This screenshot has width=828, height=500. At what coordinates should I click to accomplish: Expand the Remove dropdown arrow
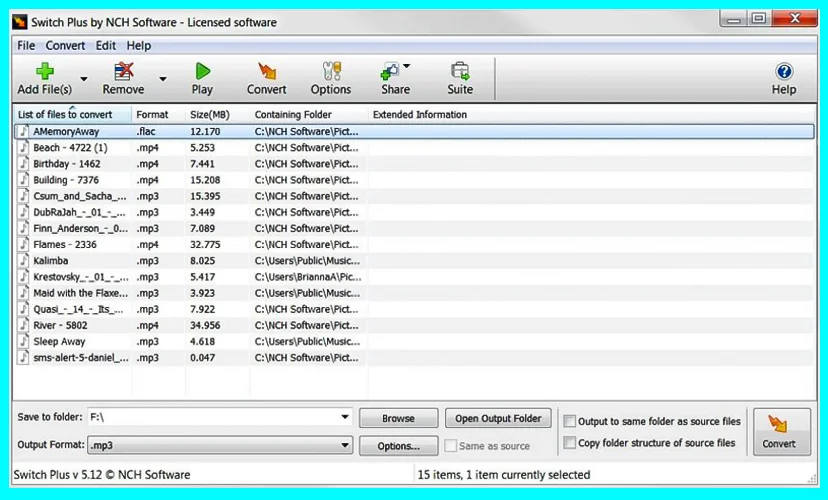(163, 79)
